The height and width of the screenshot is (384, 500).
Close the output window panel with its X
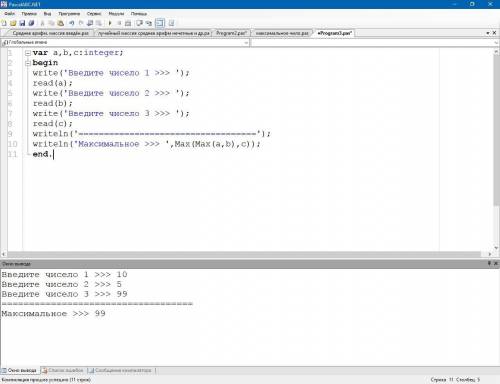496,263
